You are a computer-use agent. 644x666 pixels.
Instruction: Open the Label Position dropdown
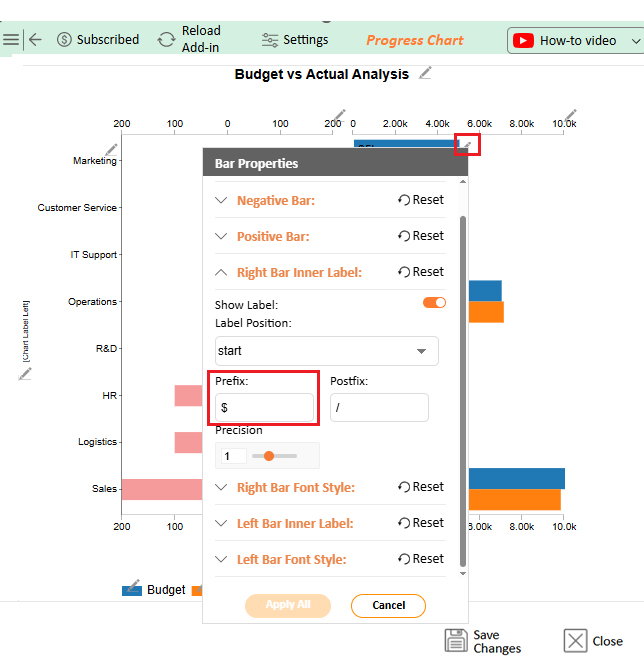click(327, 351)
